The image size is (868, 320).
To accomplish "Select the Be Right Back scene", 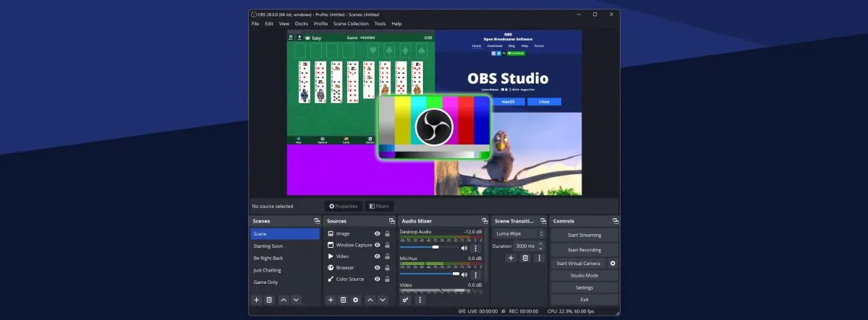I will [285, 258].
